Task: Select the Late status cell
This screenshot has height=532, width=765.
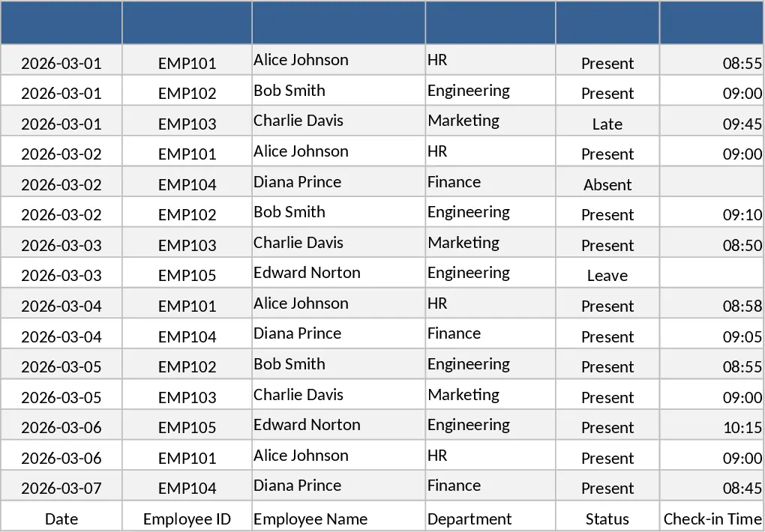Action: coord(607,121)
